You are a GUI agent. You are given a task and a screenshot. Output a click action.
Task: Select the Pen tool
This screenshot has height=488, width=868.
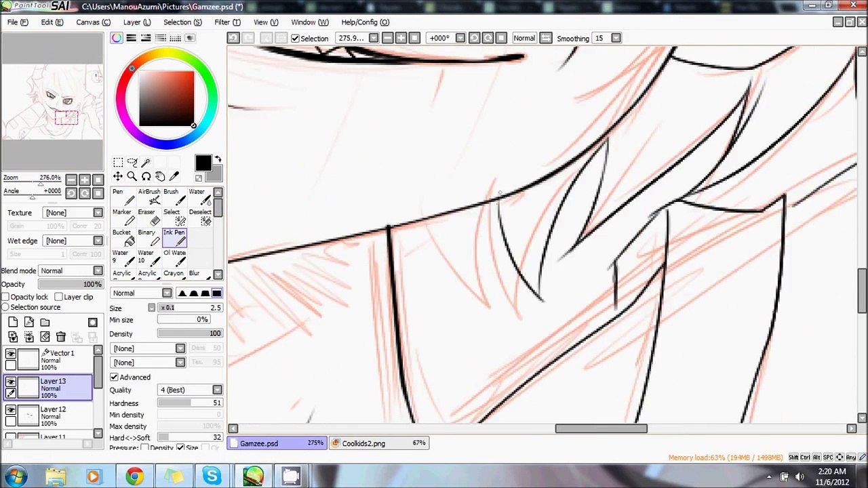click(123, 197)
